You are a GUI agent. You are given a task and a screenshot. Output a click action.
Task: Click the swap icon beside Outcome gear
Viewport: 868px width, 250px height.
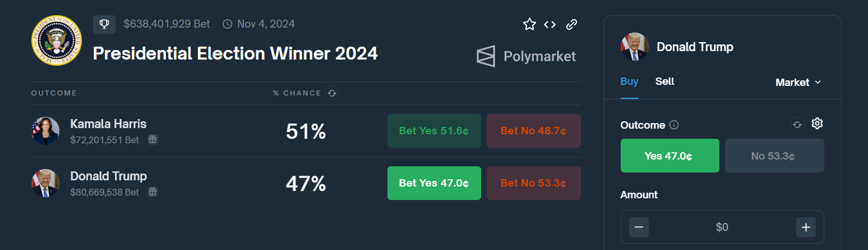pyautogui.click(x=797, y=124)
